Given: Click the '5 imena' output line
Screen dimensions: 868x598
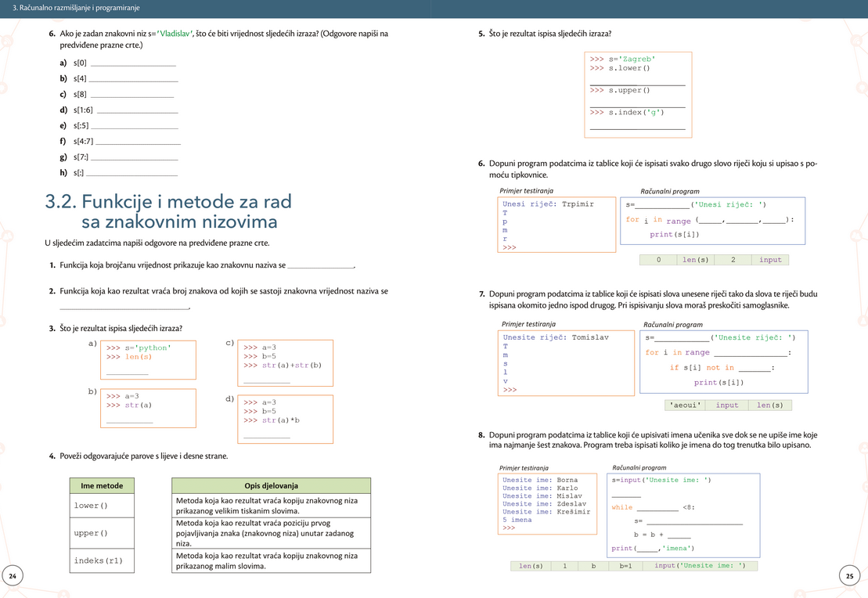Looking at the screenshot, I should (517, 520).
